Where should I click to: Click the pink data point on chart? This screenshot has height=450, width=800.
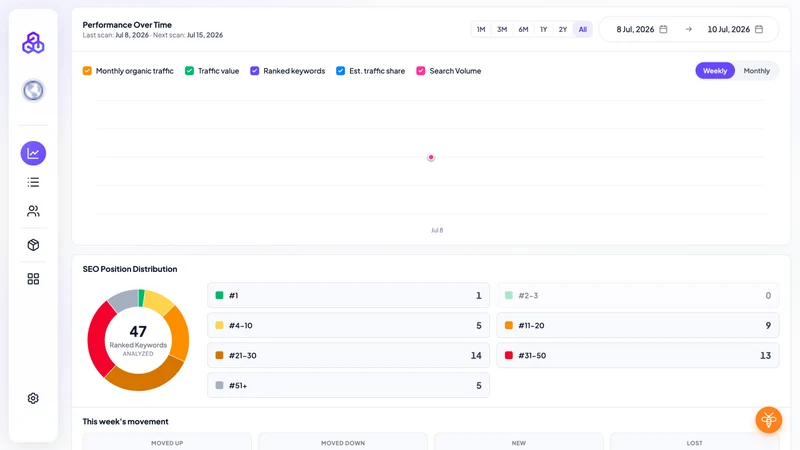click(x=431, y=157)
